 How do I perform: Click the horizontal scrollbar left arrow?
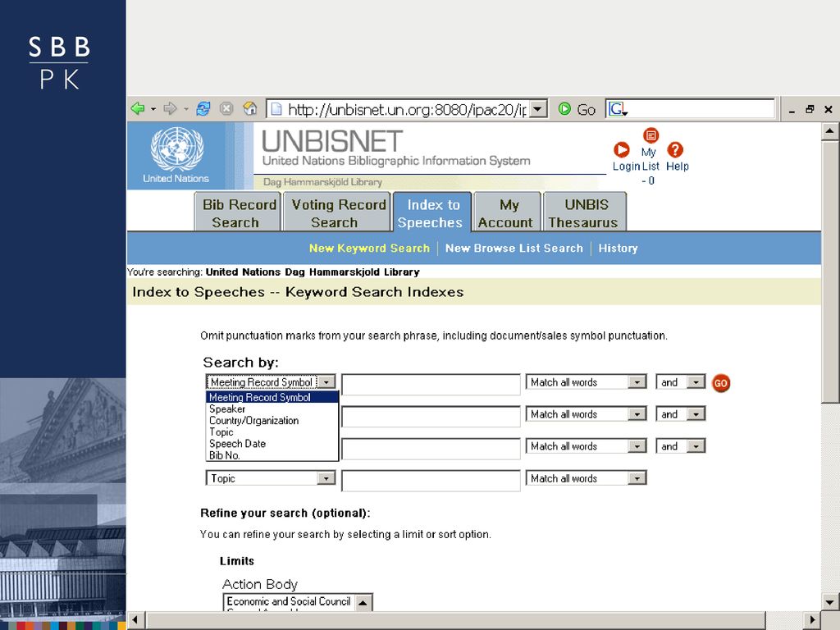135,620
